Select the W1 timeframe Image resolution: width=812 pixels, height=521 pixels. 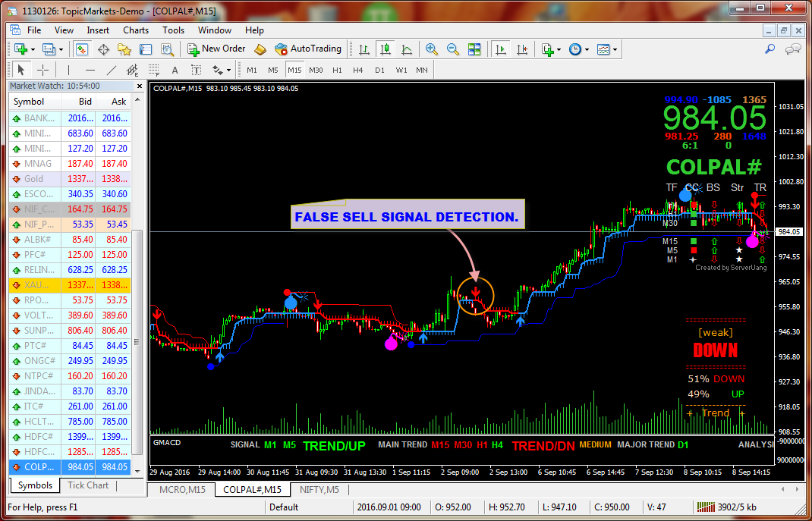401,70
